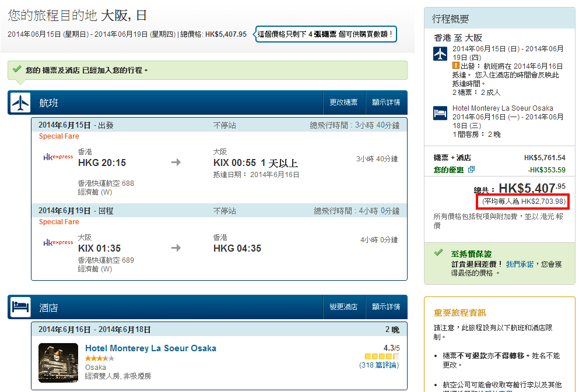Click the airplane icon in the 行程概要 sidebar
The height and width of the screenshot is (392, 579).
(x=440, y=54)
